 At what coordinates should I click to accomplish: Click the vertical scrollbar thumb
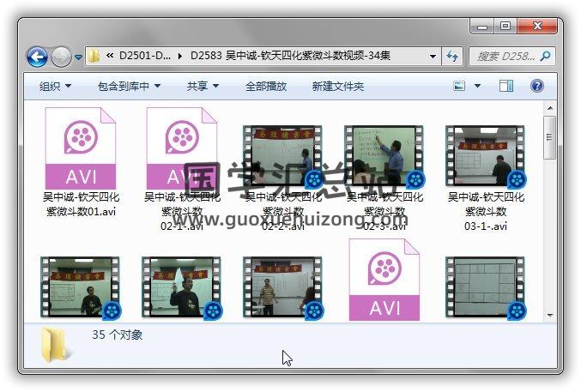tap(550, 137)
